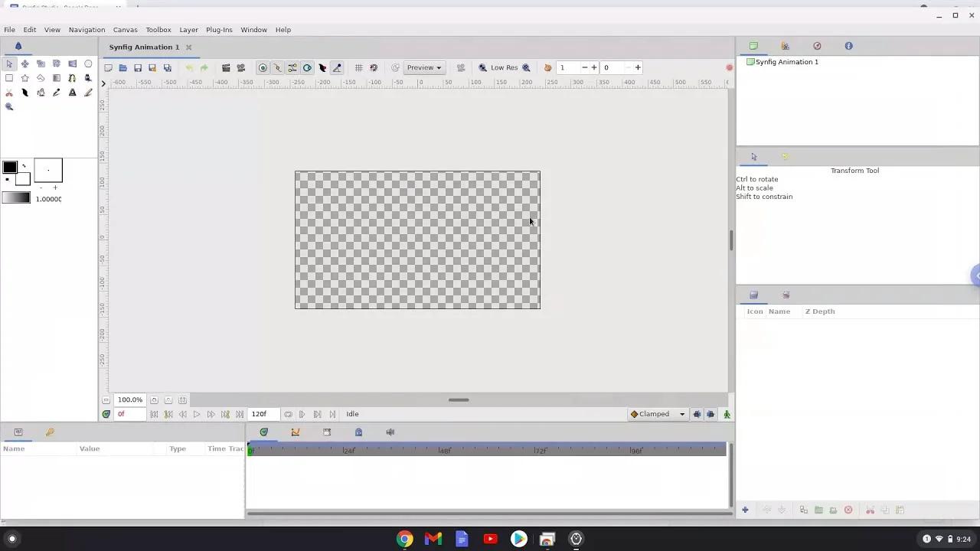
Task: Expand the left canvas panel arrow
Action: 103,83
